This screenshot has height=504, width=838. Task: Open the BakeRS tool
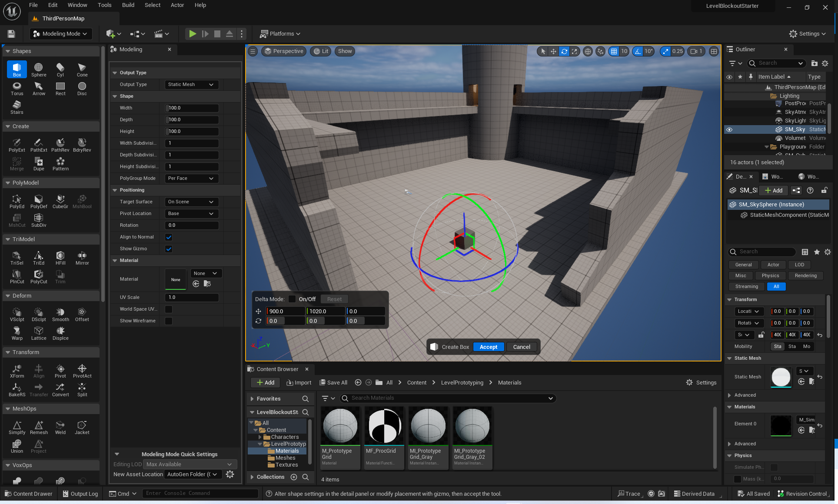(x=17, y=389)
